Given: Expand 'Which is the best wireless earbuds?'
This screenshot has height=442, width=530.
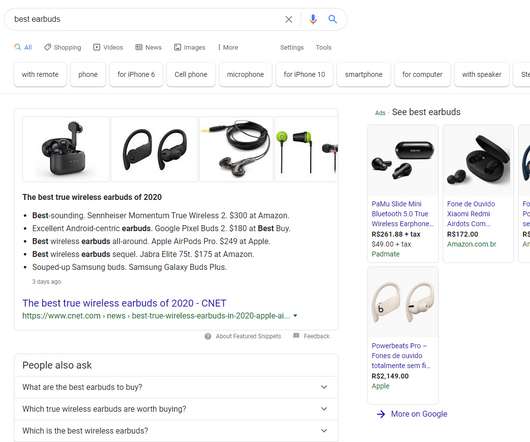Looking at the screenshot, I should (x=176, y=431).
